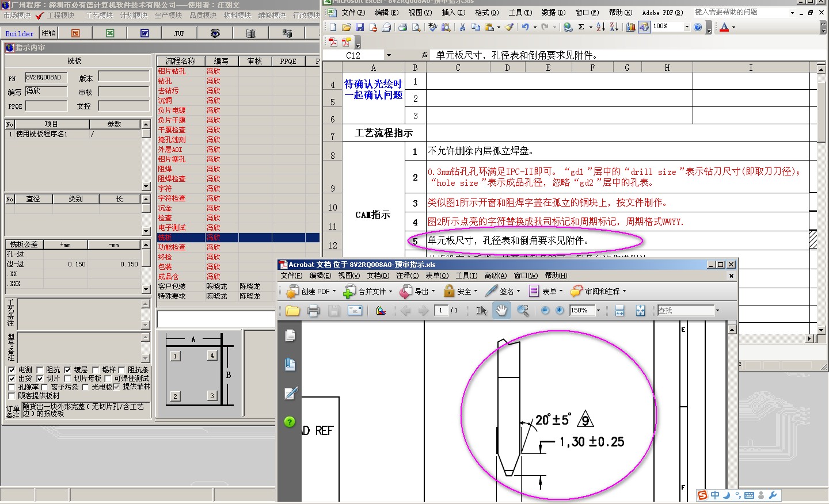Click Excel Format Painter brush icon
Viewport: 829px width, 504px height.
point(509,26)
